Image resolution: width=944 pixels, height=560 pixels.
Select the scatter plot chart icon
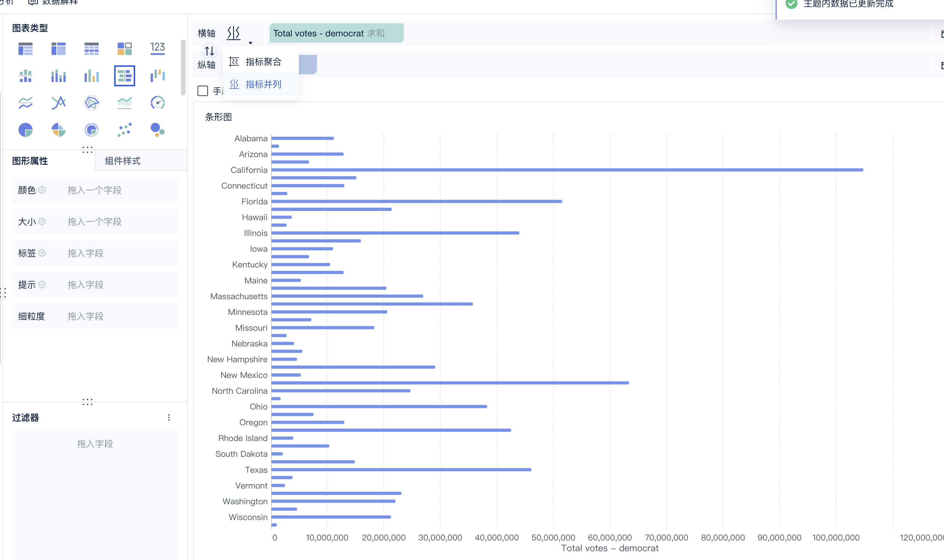pyautogui.click(x=124, y=130)
